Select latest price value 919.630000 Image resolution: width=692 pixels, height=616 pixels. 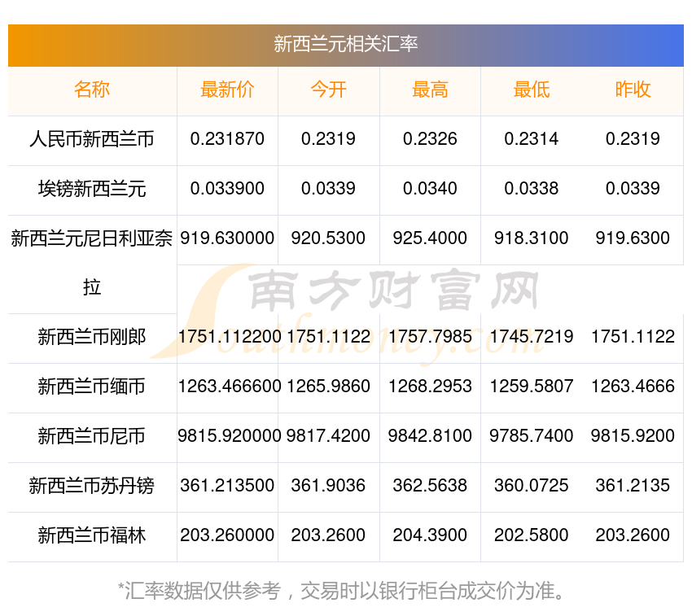click(x=227, y=238)
